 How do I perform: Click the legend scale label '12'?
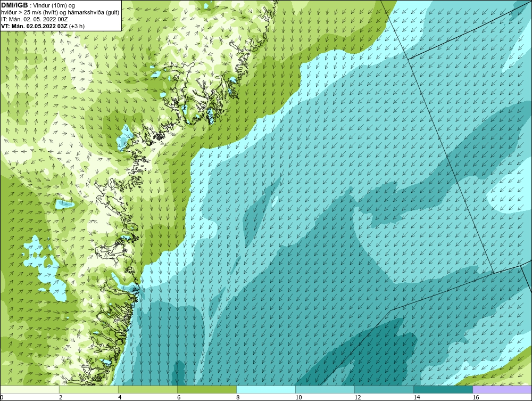click(x=358, y=397)
